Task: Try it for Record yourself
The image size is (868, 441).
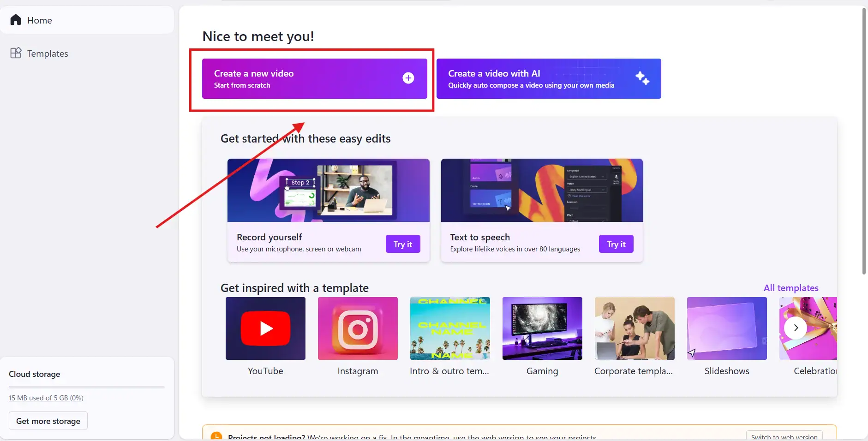Action: point(402,244)
